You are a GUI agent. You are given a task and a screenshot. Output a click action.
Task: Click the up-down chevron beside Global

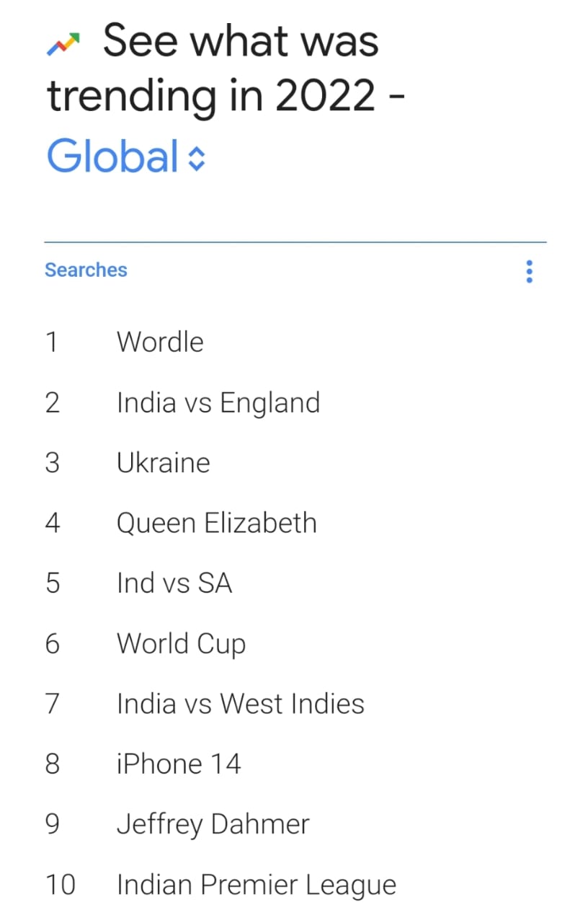[196, 159]
